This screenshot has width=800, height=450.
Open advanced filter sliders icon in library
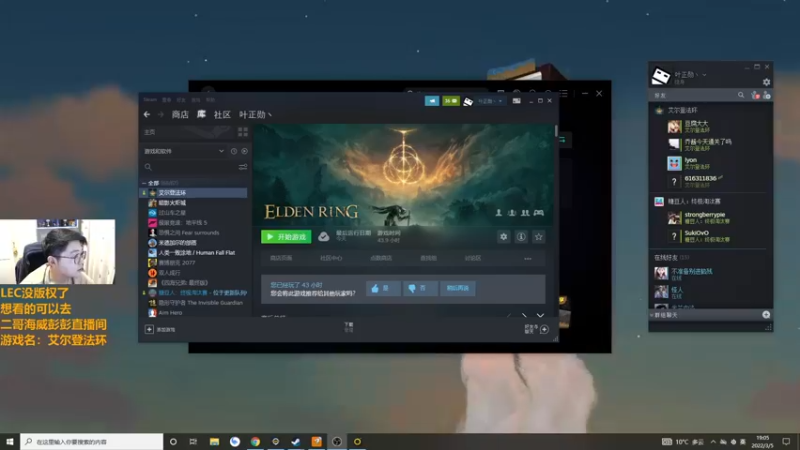(x=243, y=167)
